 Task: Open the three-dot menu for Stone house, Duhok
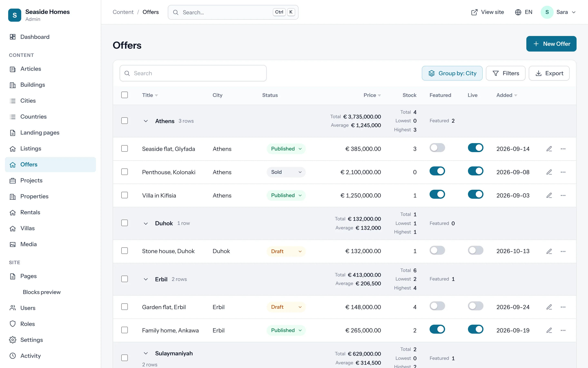[563, 251]
